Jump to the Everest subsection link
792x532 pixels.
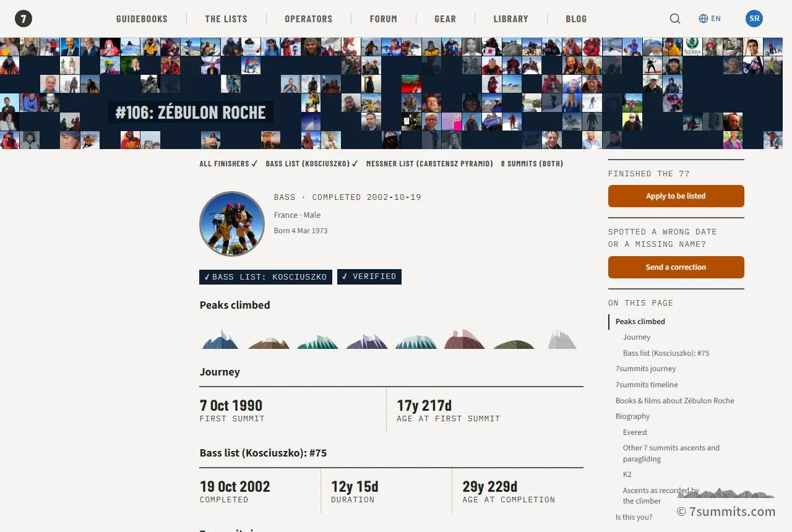[x=635, y=432]
